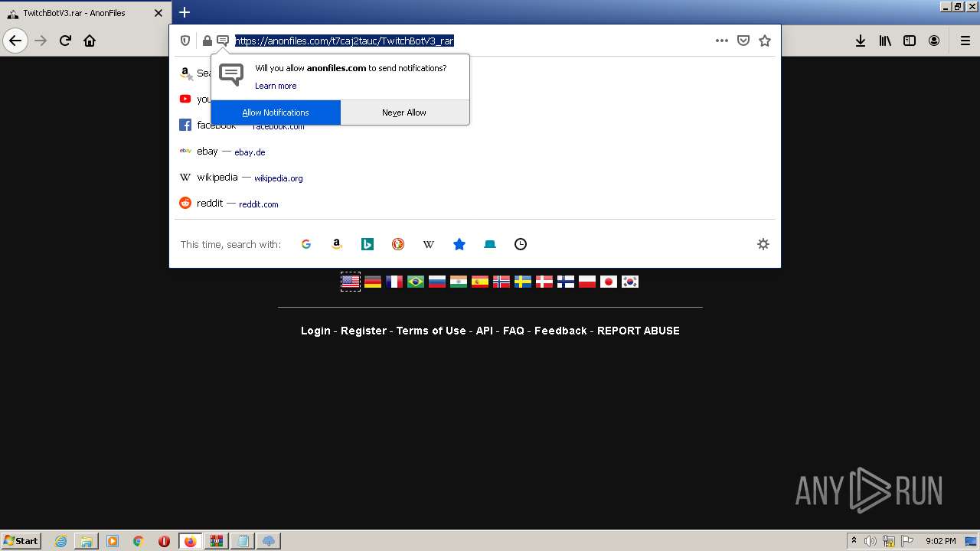Open the Library icon

(x=885, y=41)
